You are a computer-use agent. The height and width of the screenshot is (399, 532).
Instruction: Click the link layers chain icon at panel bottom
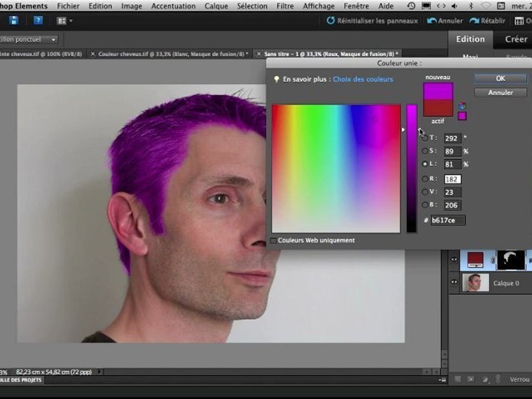[498, 379]
